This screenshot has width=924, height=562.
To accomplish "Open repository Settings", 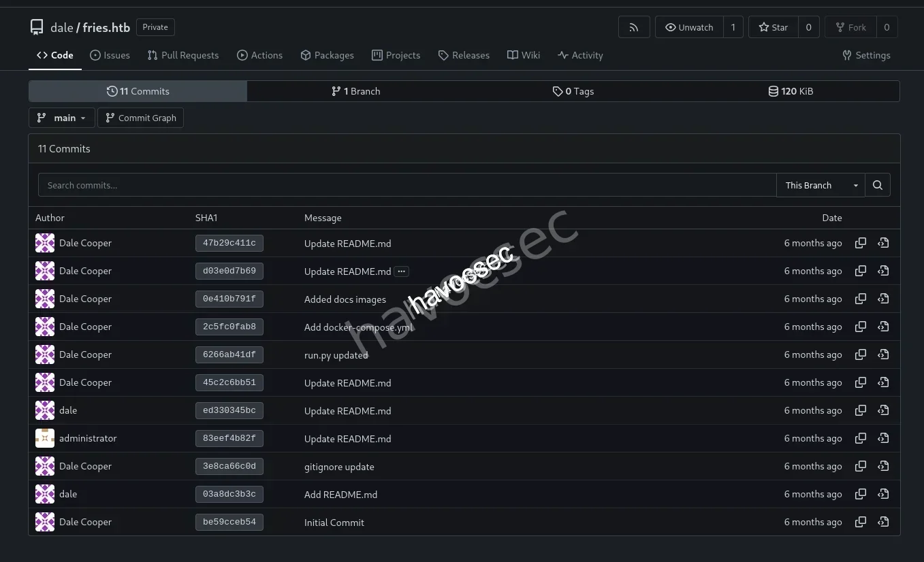I will click(x=866, y=55).
